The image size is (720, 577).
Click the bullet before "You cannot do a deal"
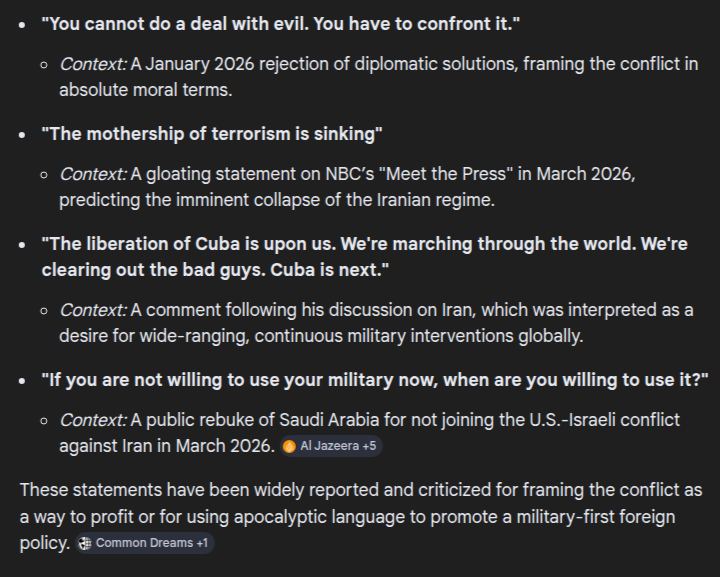(22, 25)
